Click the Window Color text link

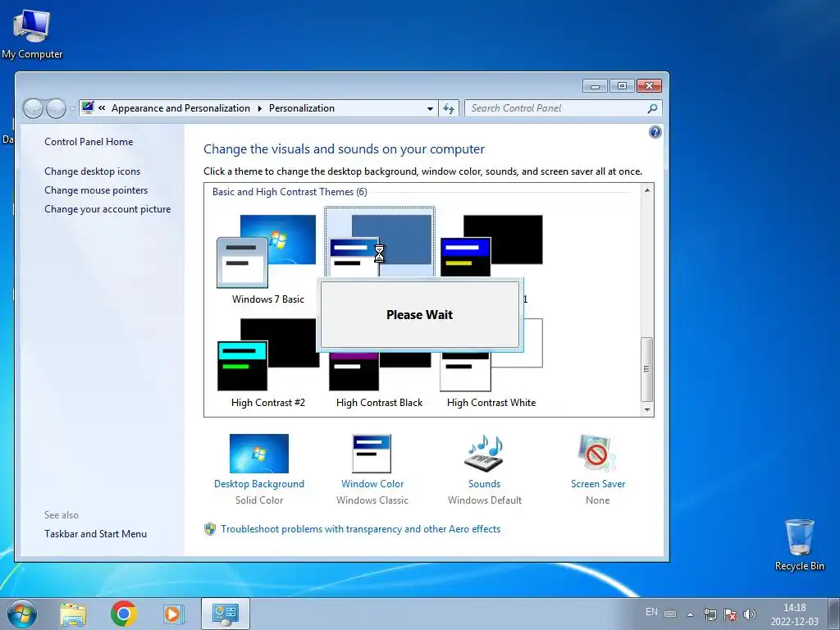coord(372,484)
